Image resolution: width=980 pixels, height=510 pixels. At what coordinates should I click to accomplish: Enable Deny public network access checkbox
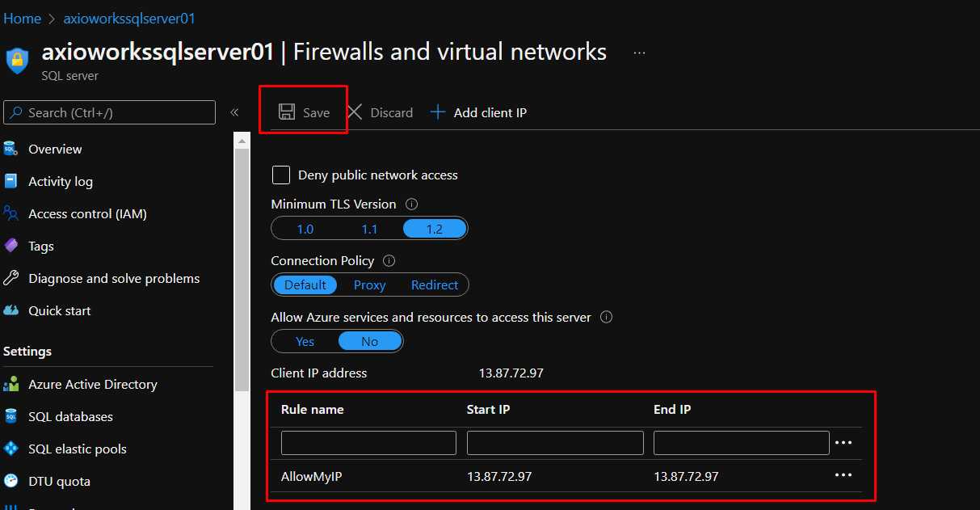[281, 175]
